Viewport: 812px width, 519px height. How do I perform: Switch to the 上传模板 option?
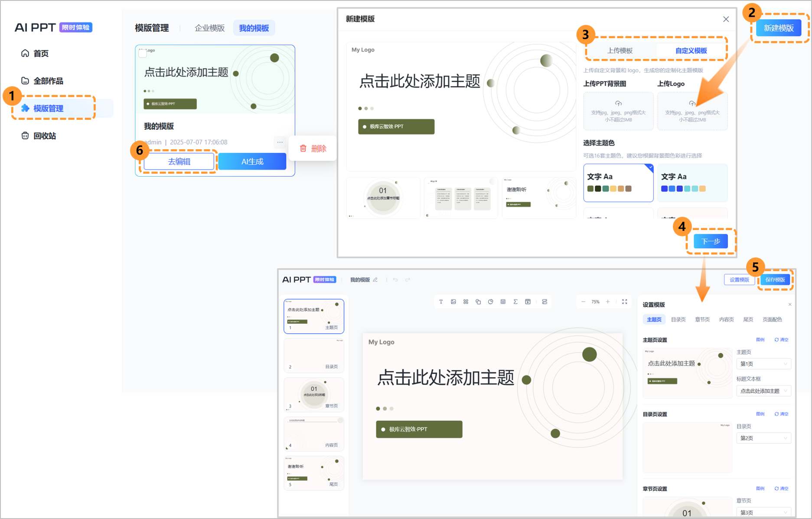[619, 50]
